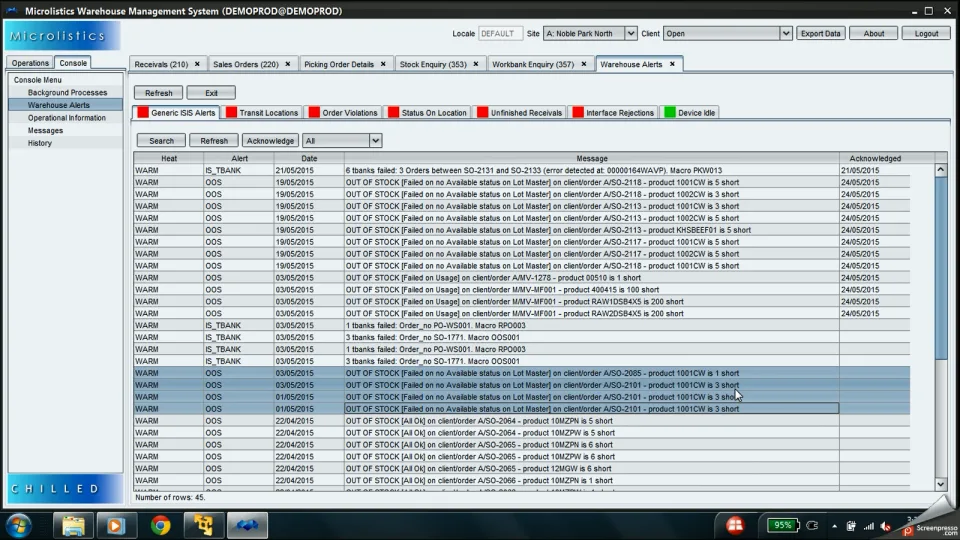Click the Refresh button beside Search

point(214,141)
